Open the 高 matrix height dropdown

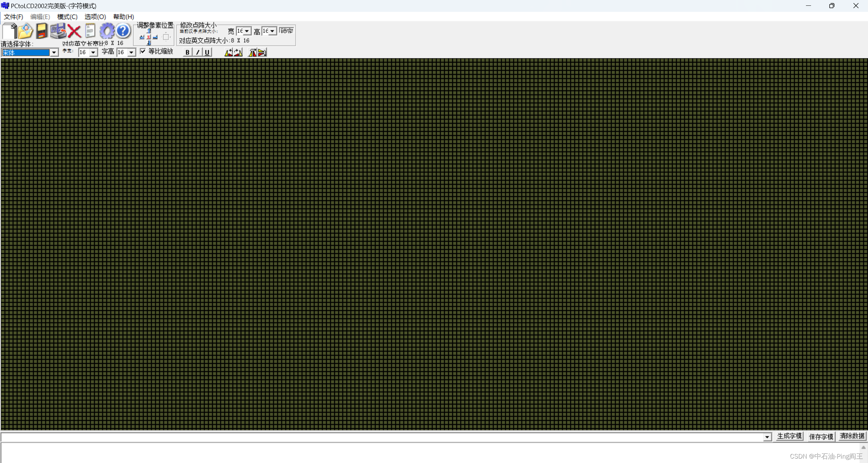[272, 31]
